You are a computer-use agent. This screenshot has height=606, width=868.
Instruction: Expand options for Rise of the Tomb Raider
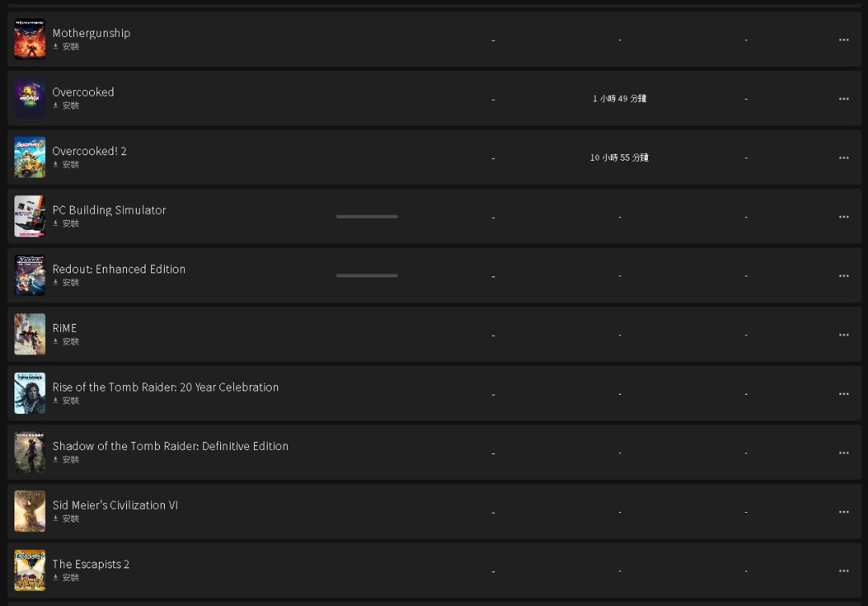(x=843, y=394)
